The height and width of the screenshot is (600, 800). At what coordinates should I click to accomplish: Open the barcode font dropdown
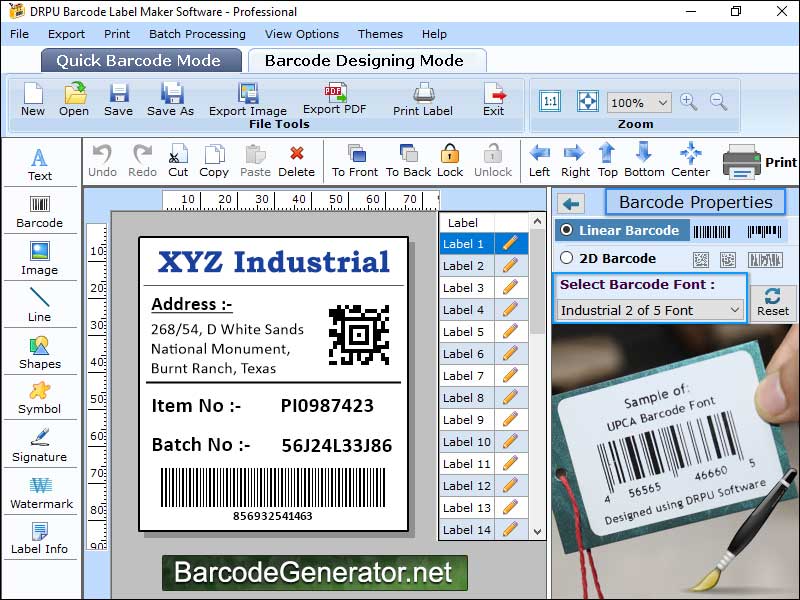[x=649, y=310]
